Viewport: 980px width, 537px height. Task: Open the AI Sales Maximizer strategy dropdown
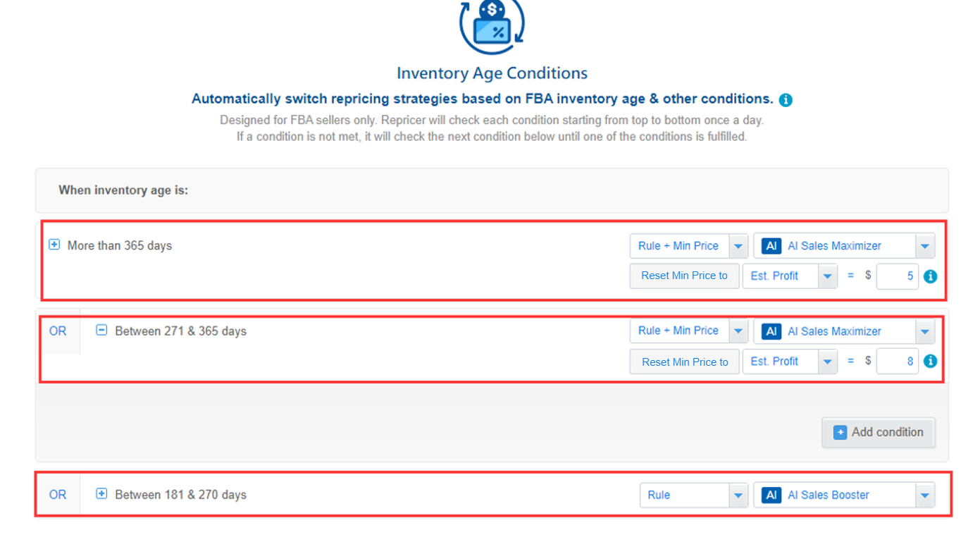(x=924, y=245)
